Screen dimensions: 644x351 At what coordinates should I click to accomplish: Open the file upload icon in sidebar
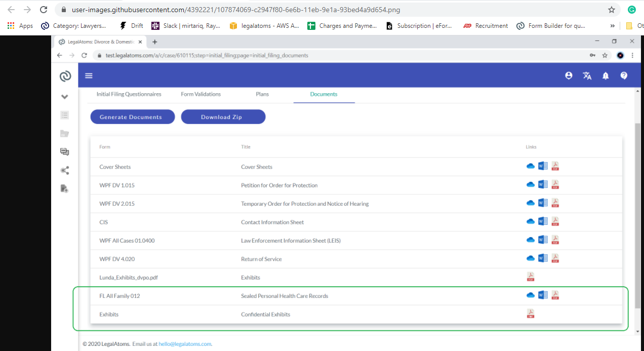point(64,188)
